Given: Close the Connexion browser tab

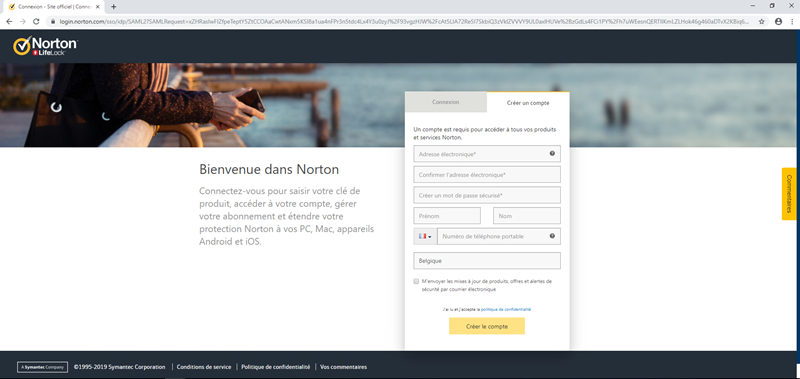Looking at the screenshot, I should point(97,7).
